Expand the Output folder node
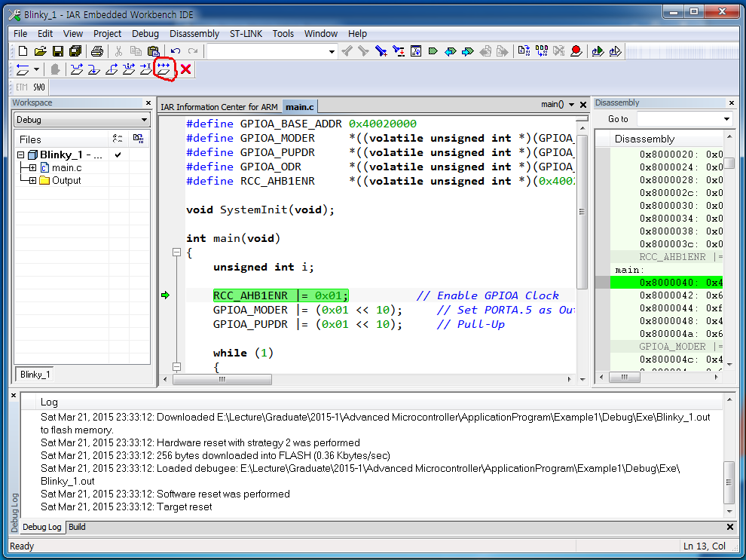 [32, 180]
